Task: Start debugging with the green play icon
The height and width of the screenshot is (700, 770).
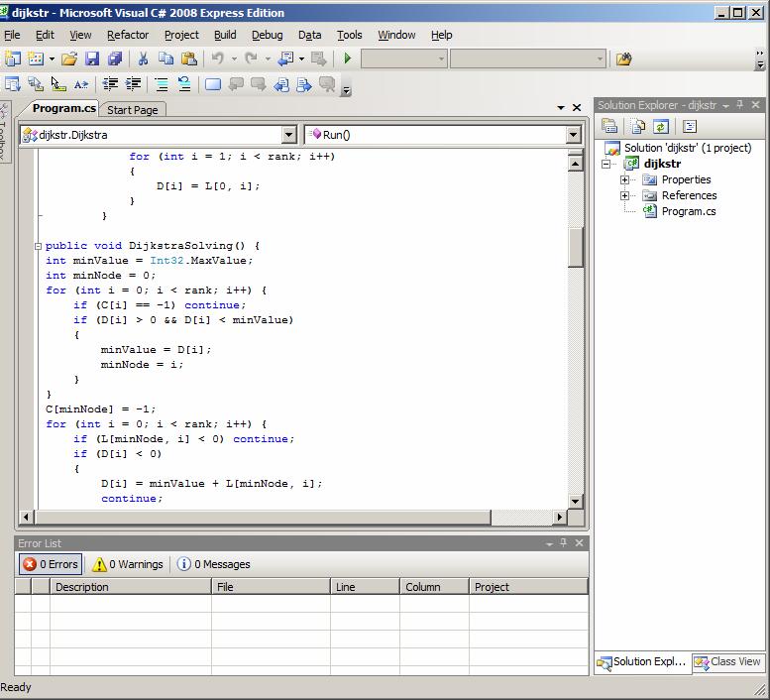Action: (348, 58)
